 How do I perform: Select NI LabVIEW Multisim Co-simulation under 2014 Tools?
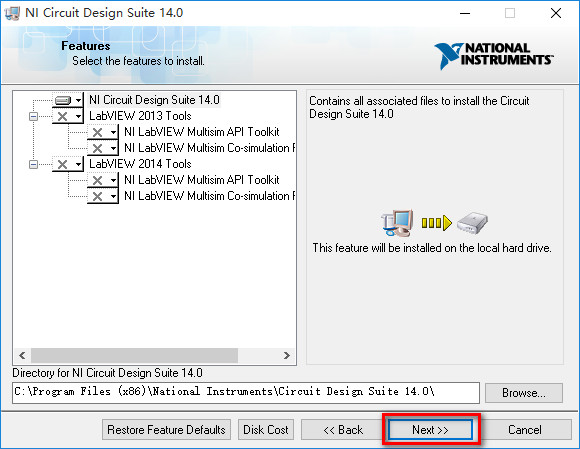tap(209, 196)
